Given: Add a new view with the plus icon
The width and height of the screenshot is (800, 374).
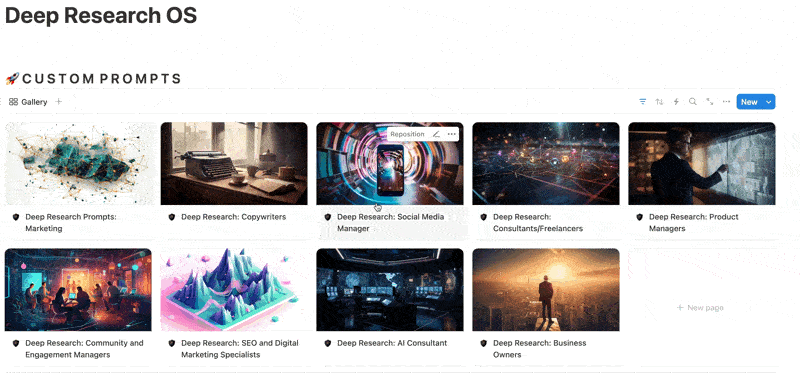Looking at the screenshot, I should (x=59, y=102).
